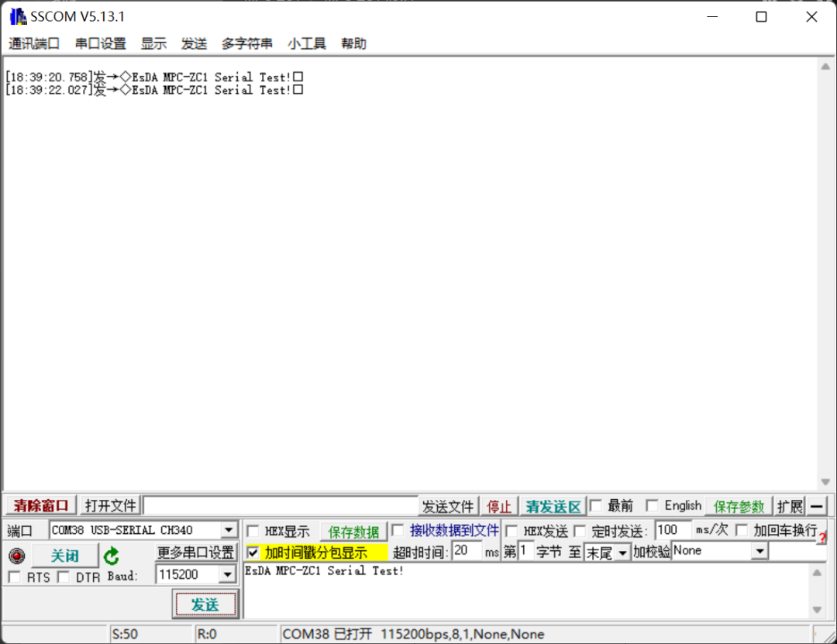Clear the receive window with 清除窗口

(x=39, y=505)
